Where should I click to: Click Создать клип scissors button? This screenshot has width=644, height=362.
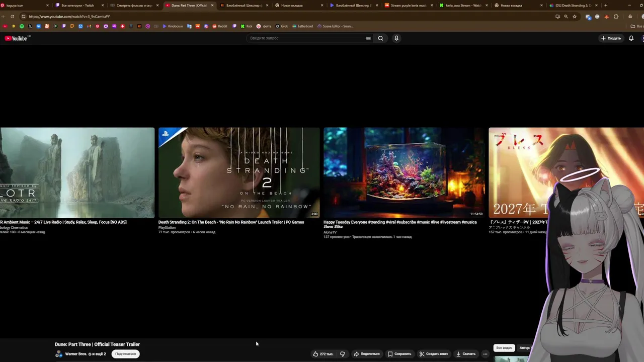pyautogui.click(x=434, y=354)
